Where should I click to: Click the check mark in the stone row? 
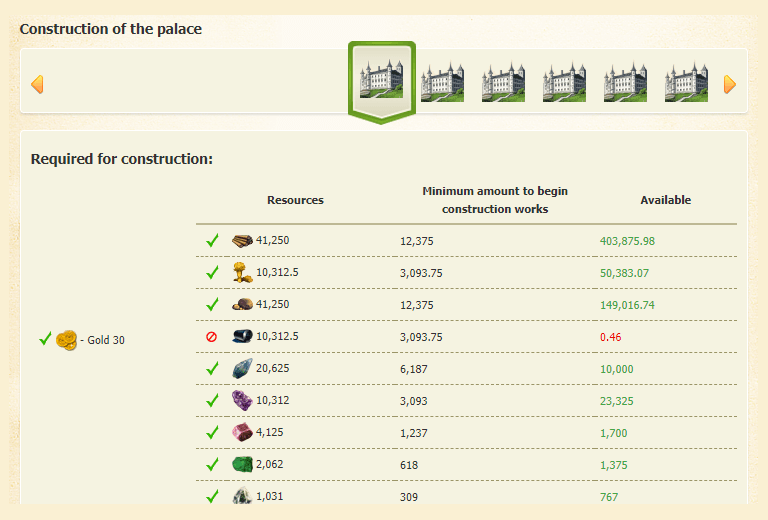[212, 305]
